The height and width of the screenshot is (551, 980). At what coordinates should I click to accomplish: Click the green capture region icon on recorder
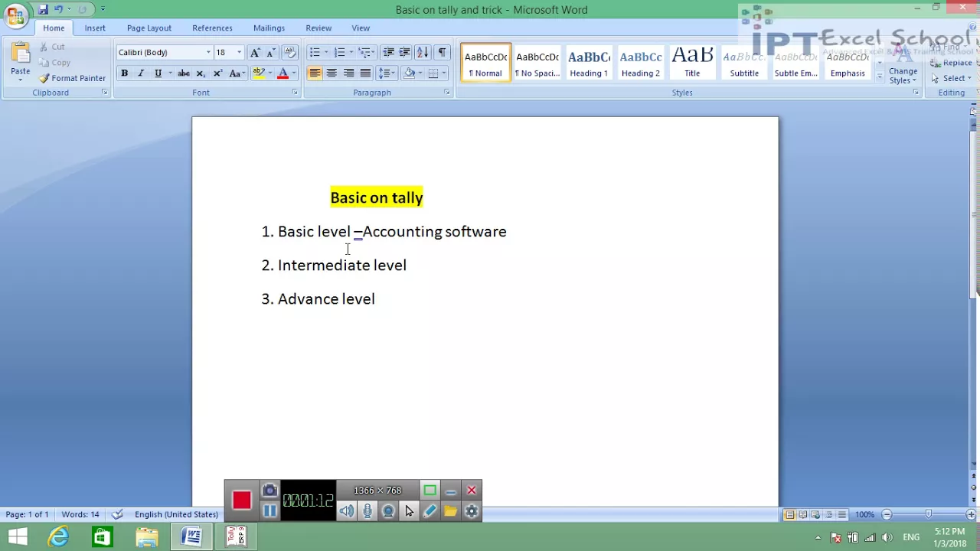click(x=430, y=491)
